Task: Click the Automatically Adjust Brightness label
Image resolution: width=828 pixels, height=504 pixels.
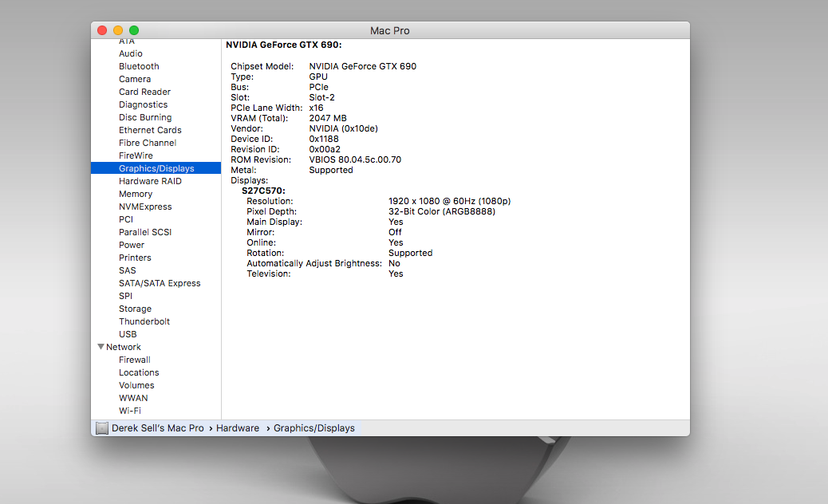Action: point(314,263)
